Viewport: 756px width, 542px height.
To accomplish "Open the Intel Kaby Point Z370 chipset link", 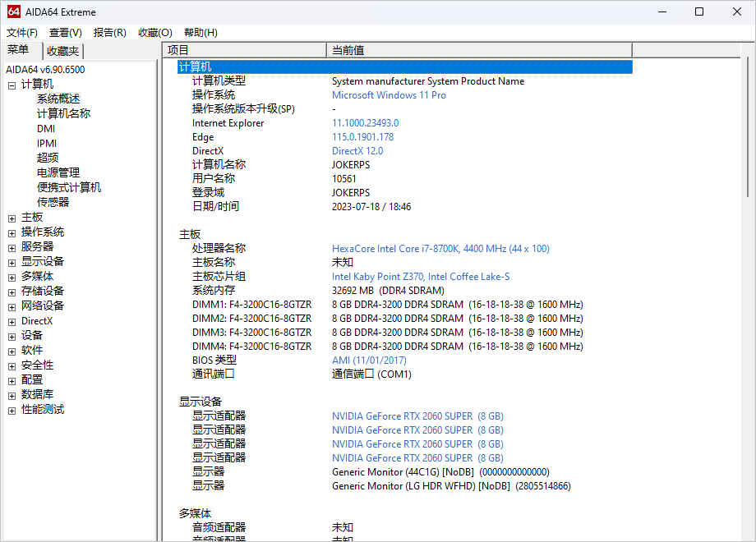I will pyautogui.click(x=420, y=277).
